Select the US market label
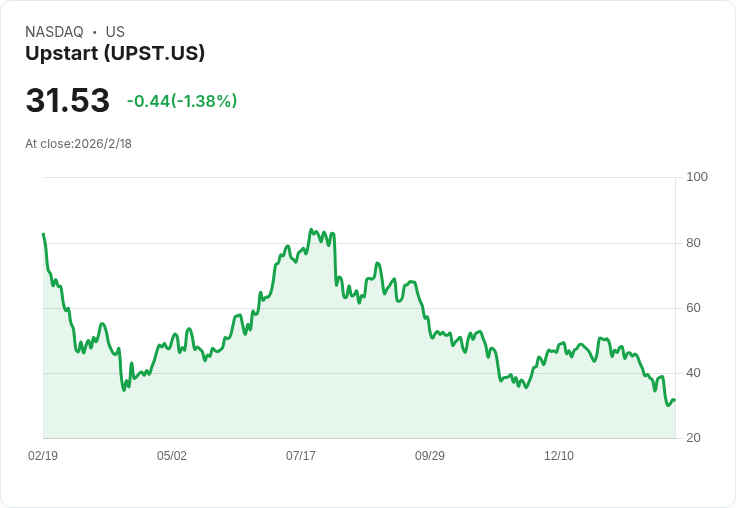This screenshot has width=736, height=508. click(x=115, y=32)
